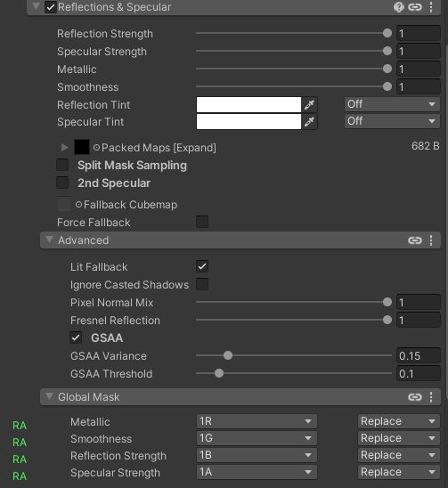
Task: Open the Replace dropdown for Smoothness
Action: click(x=398, y=438)
